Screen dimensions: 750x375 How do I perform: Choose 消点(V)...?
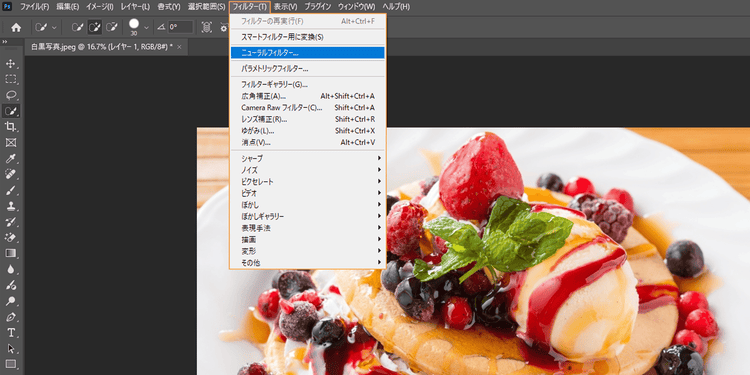[x=307, y=143]
